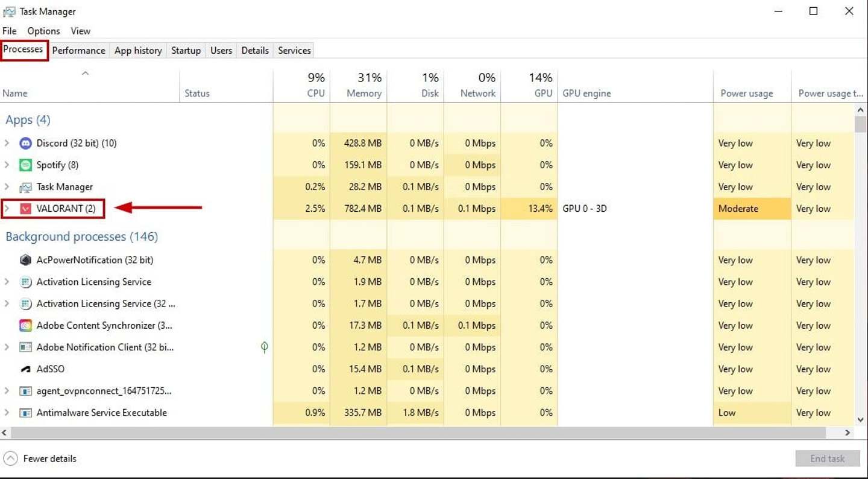Click the Adobe Content Synchronizer icon
868x479 pixels.
tap(25, 325)
